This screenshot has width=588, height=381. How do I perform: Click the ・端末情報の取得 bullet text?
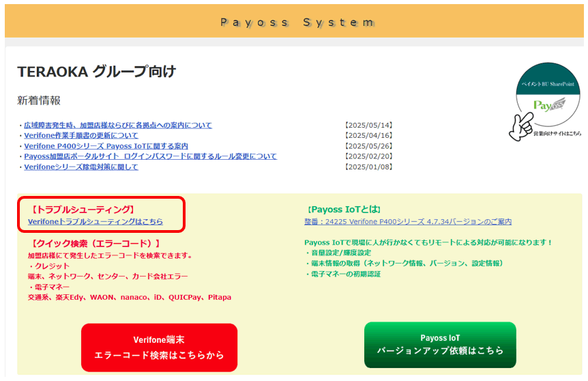tap(404, 264)
